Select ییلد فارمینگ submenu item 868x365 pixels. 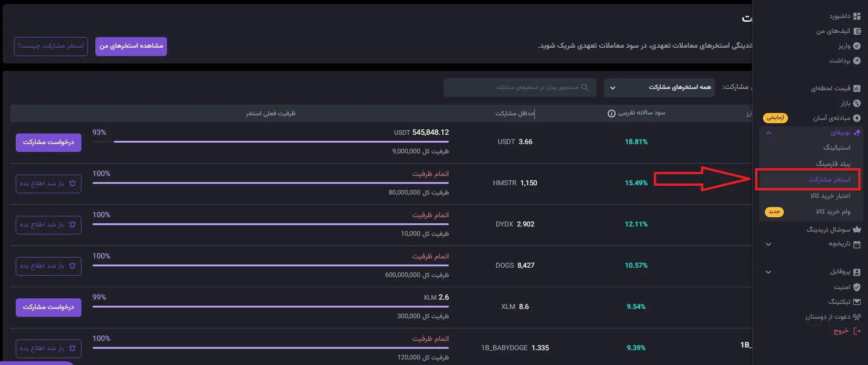coord(833,164)
